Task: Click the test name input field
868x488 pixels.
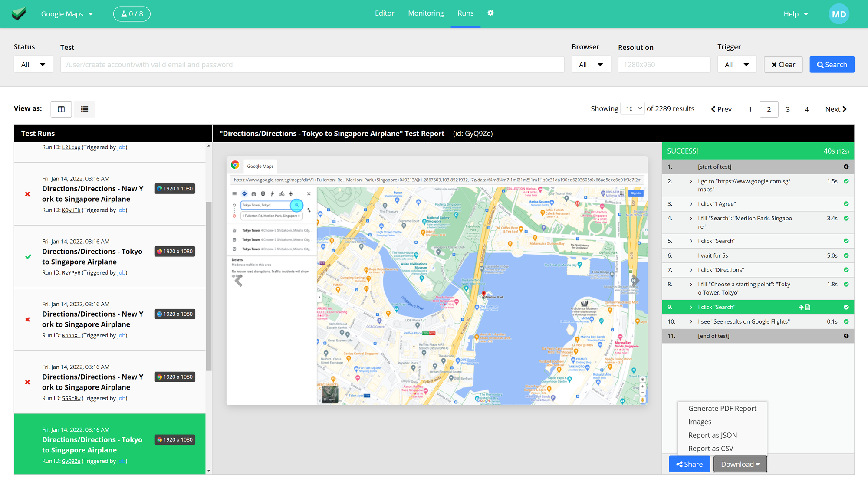Action: [312, 64]
